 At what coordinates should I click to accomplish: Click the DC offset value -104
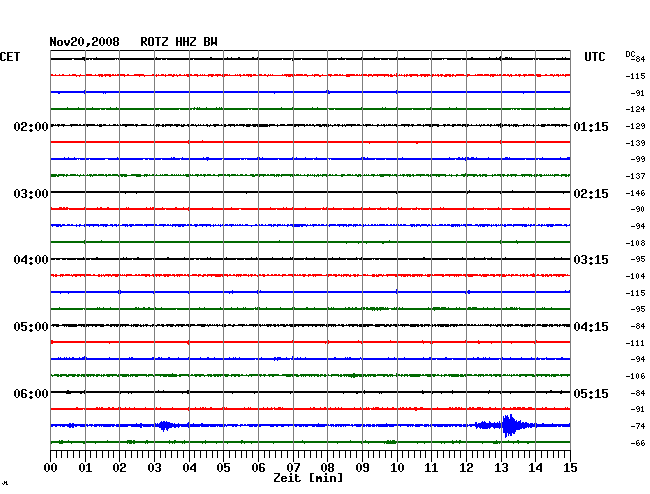(635, 276)
